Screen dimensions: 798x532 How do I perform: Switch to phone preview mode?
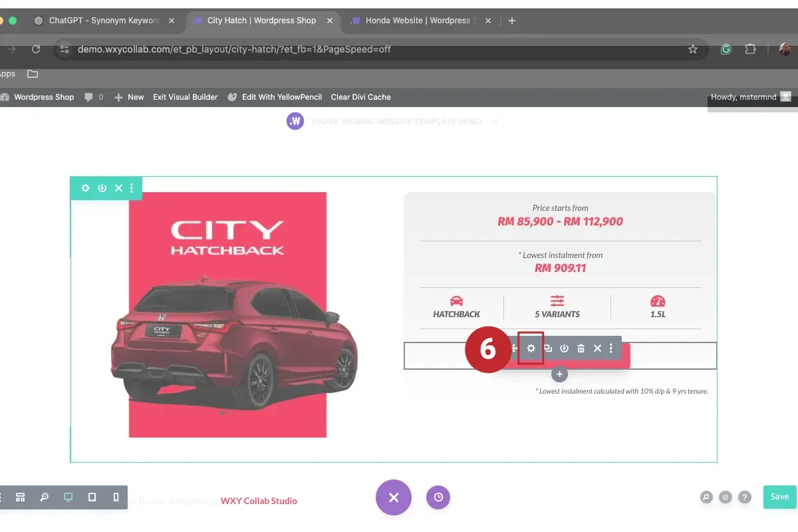click(116, 497)
